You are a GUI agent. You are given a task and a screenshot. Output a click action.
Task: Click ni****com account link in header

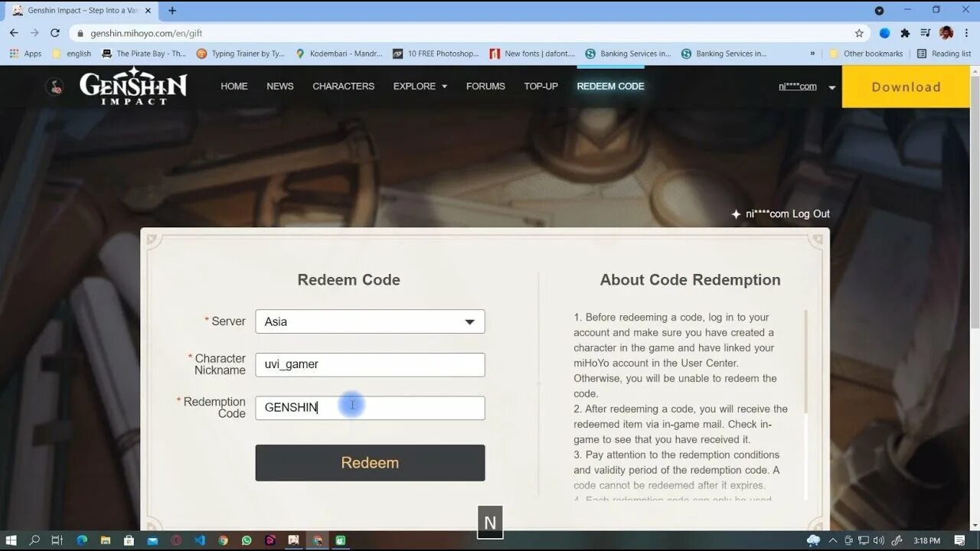coord(798,86)
